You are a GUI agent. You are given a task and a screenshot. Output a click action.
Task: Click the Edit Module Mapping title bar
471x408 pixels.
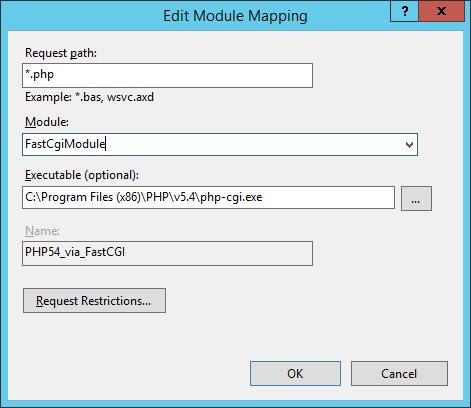[235, 16]
